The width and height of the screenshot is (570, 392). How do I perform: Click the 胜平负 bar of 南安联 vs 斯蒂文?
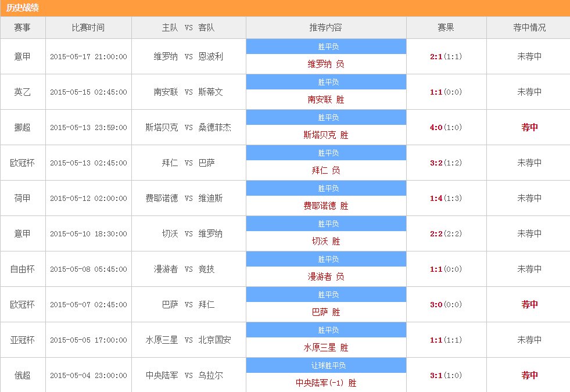(x=327, y=82)
